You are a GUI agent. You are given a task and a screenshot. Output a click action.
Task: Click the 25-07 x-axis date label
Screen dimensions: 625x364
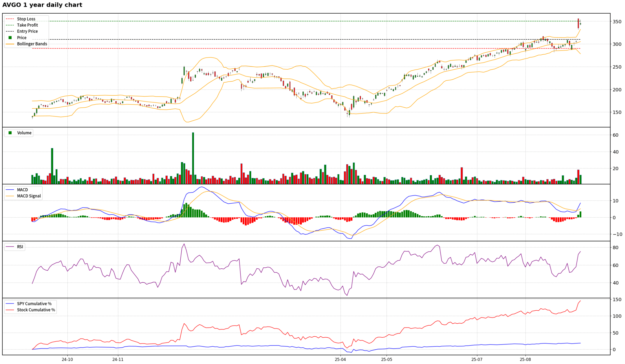[x=477, y=359]
